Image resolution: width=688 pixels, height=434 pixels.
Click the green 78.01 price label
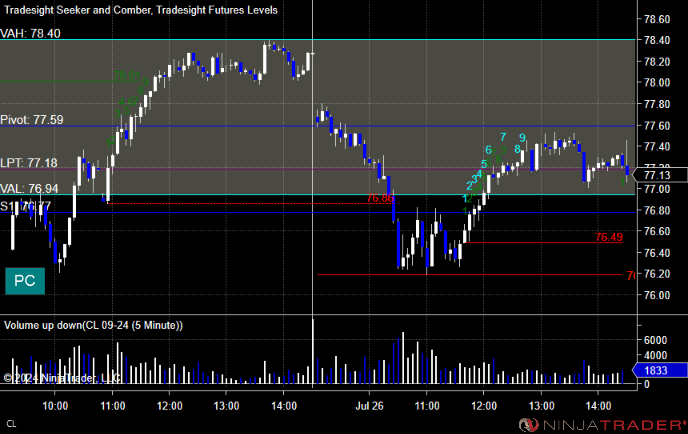pos(127,75)
